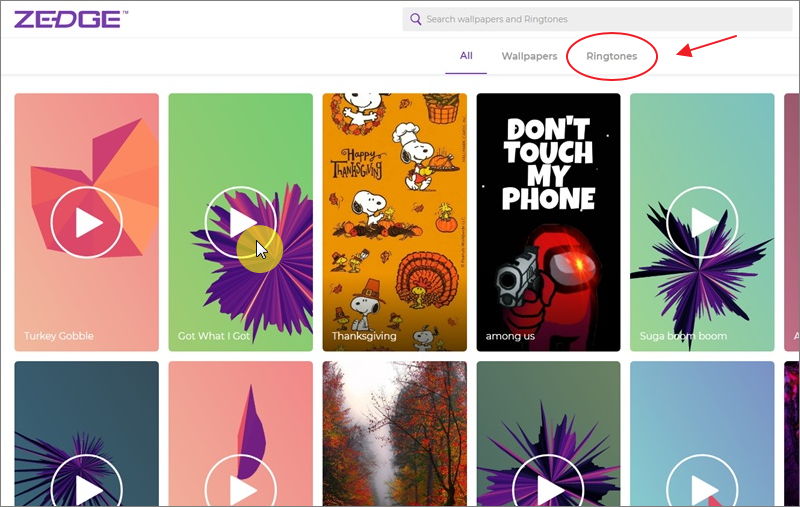Open the autumn forest road wallpaper

pyautogui.click(x=394, y=434)
